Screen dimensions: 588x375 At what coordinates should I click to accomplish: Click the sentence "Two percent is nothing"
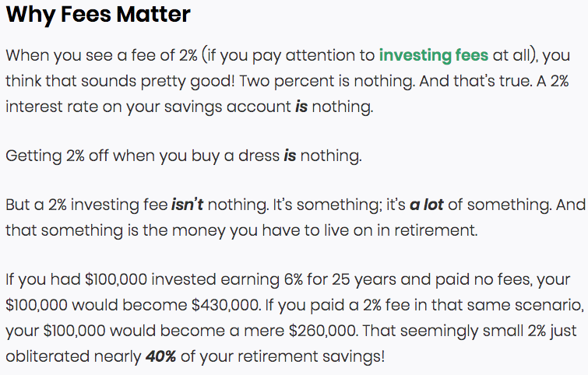pyautogui.click(x=326, y=81)
